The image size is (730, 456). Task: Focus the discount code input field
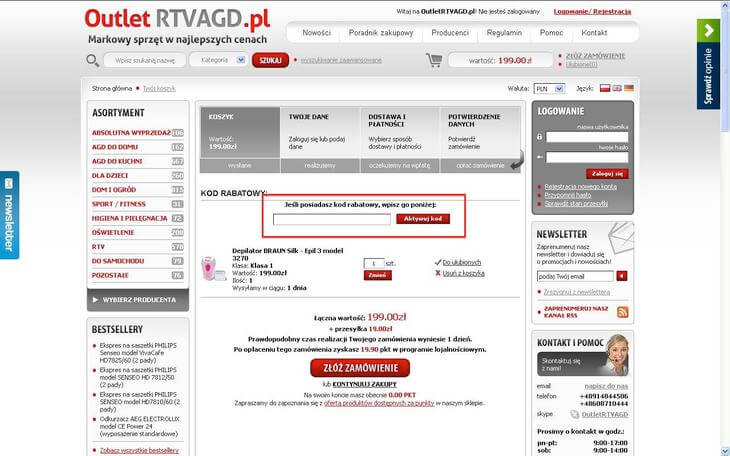click(332, 219)
